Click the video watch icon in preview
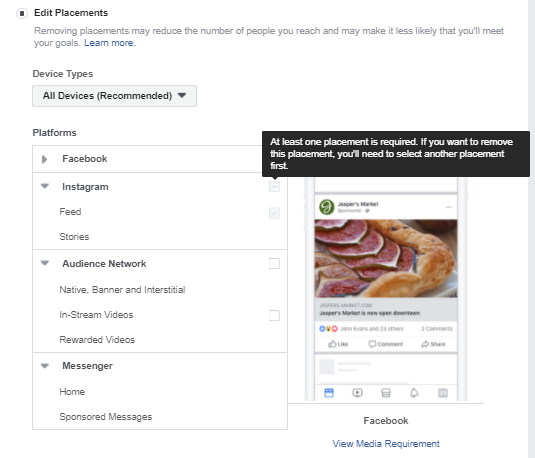The image size is (535, 458). (357, 393)
